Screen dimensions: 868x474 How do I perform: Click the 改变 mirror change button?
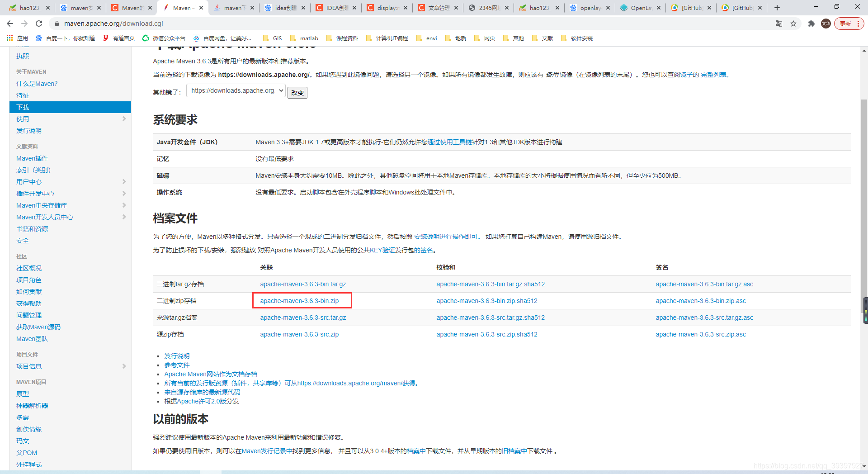297,92
